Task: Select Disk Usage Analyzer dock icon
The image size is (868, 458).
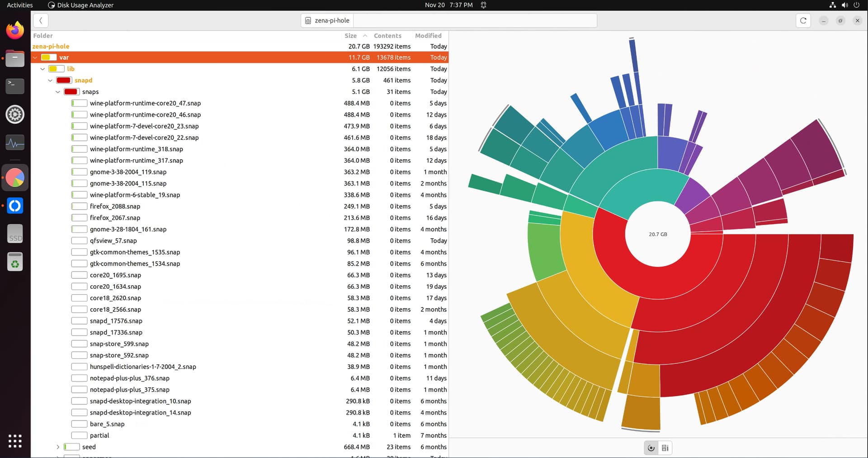Action: 15,178
